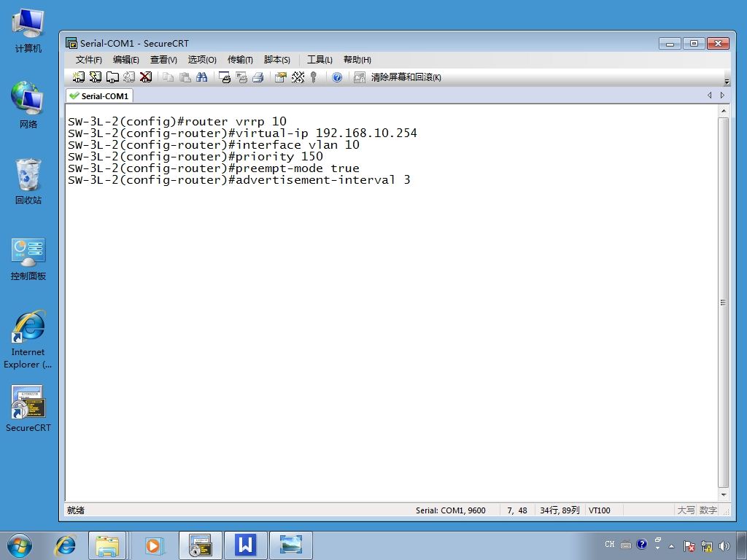Click the Paste toolbar icon
This screenshot has width=747, height=560.
(185, 77)
